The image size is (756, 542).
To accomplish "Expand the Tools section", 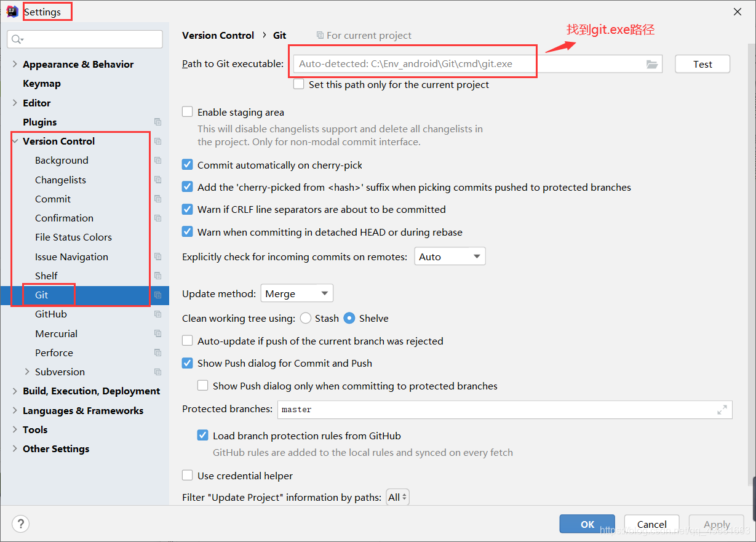I will click(x=15, y=429).
